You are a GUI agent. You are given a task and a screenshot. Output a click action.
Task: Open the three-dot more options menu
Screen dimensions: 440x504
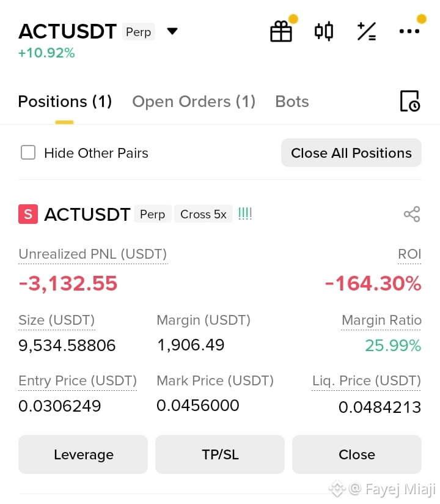(x=409, y=31)
